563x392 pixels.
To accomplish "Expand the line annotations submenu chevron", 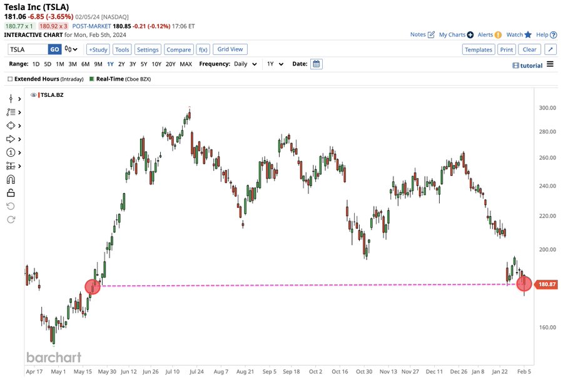I will click(x=19, y=113).
